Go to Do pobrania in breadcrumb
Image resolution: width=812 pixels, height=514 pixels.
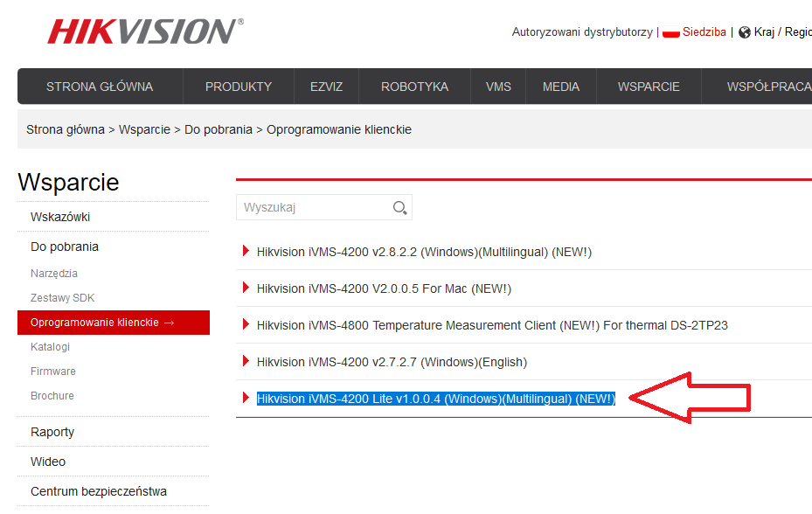(x=219, y=129)
